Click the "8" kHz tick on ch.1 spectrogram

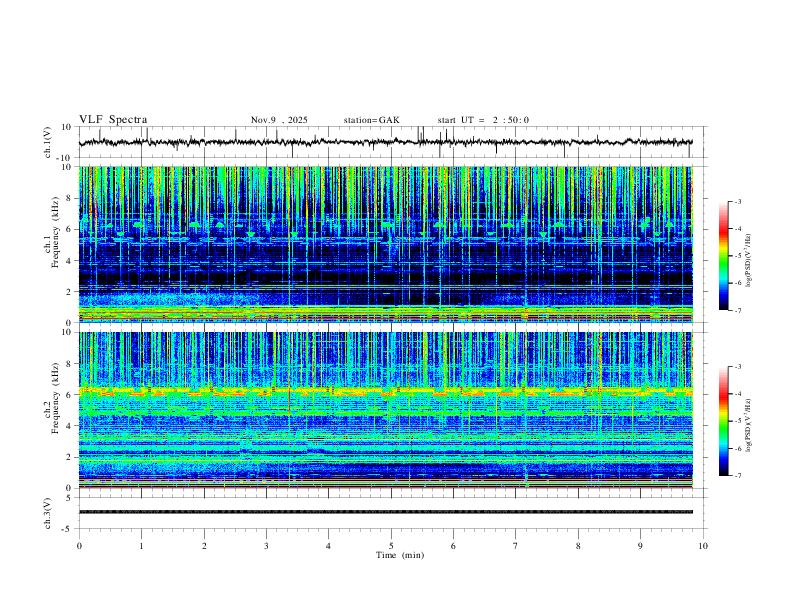(x=70, y=198)
